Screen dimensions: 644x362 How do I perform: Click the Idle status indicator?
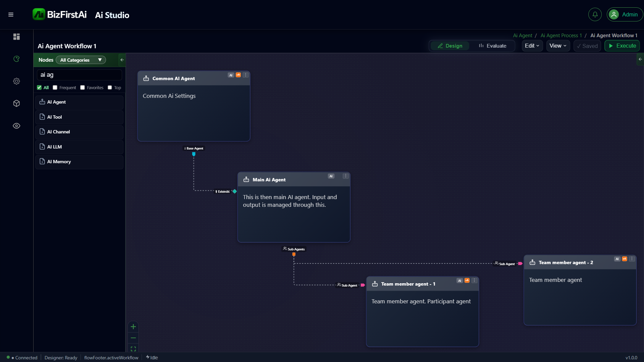pyautogui.click(x=152, y=358)
